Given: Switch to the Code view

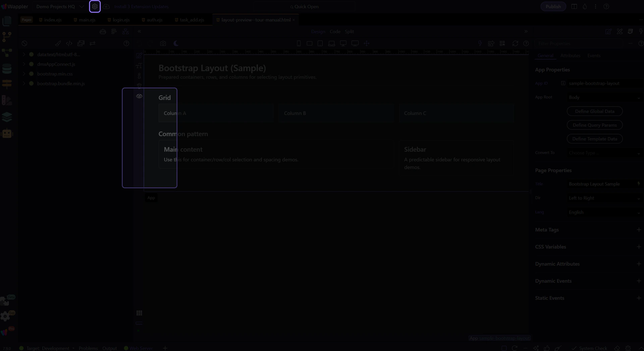Looking at the screenshot, I should (335, 32).
